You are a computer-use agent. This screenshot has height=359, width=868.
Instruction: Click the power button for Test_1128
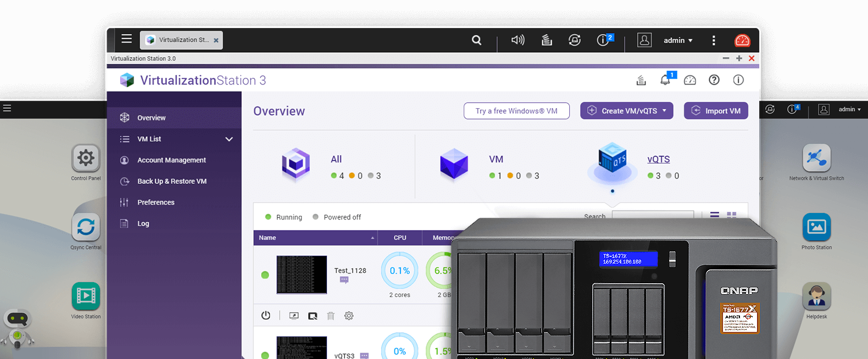(x=266, y=316)
